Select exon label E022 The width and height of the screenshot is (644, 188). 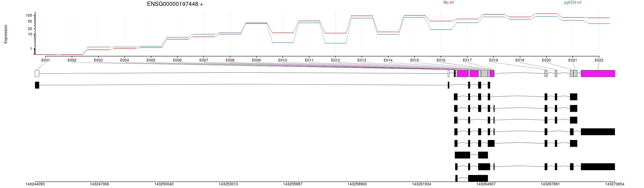pos(599,60)
